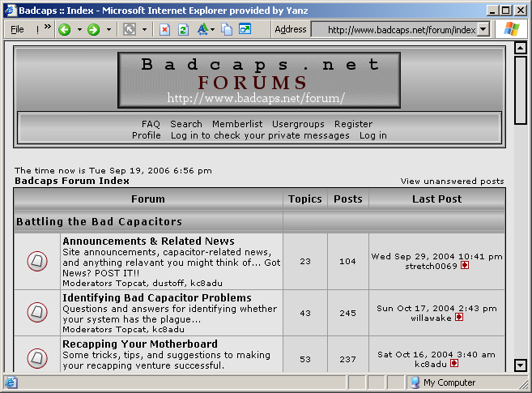This screenshot has height=393, width=532.
Task: Open the File menu
Action: [17, 29]
